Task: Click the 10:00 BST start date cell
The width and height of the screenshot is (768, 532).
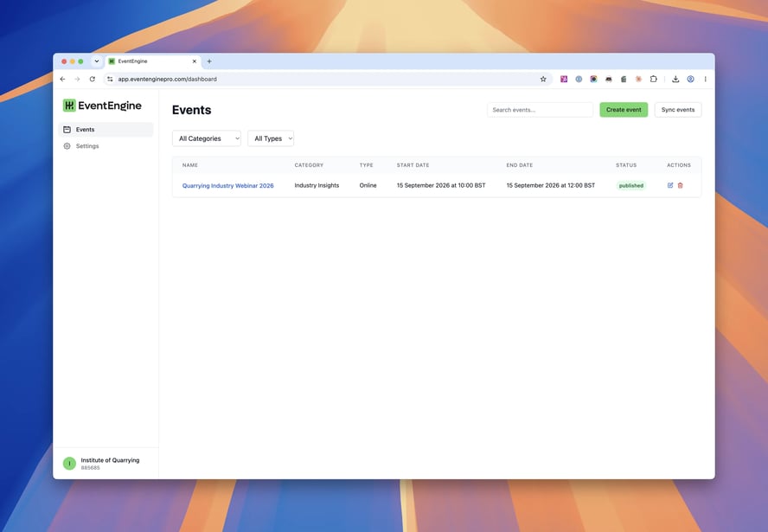Action: [x=441, y=185]
